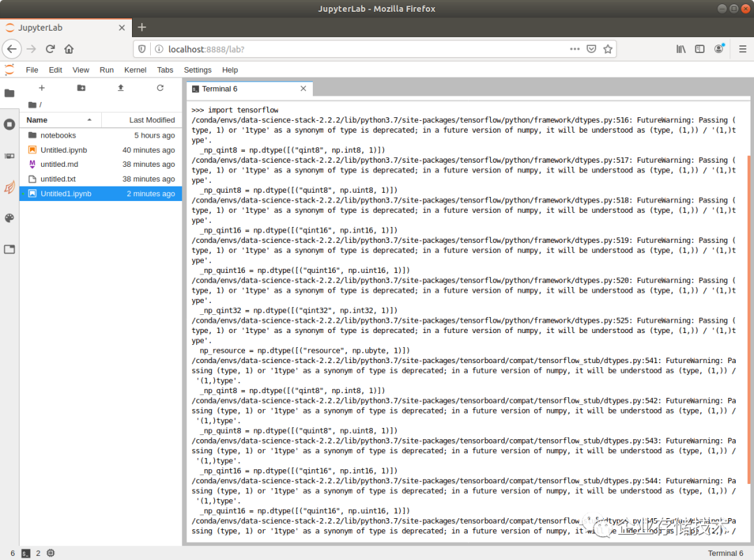Viewport: 754px width, 560px height.
Task: Open Firefox library icon
Action: (x=681, y=49)
